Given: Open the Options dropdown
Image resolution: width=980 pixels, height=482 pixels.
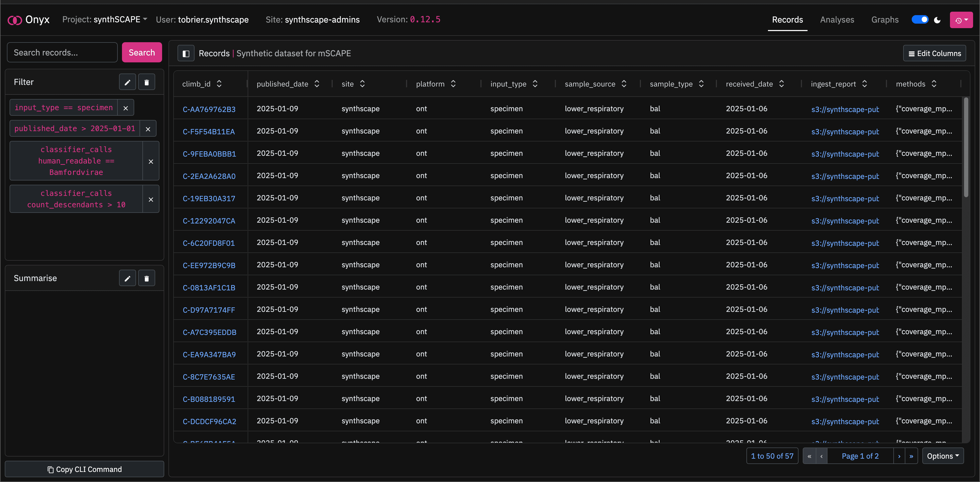Looking at the screenshot, I should click(943, 456).
